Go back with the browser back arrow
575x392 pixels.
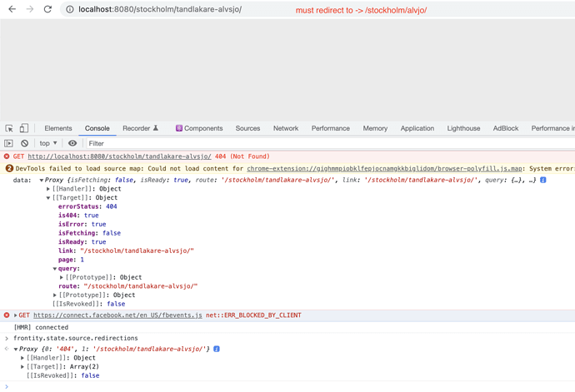[x=12, y=9]
